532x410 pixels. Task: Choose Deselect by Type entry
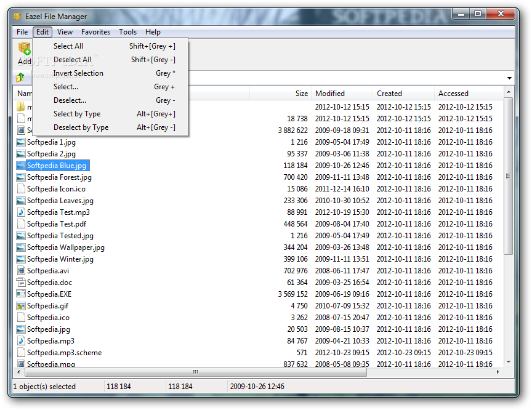[x=110, y=127]
